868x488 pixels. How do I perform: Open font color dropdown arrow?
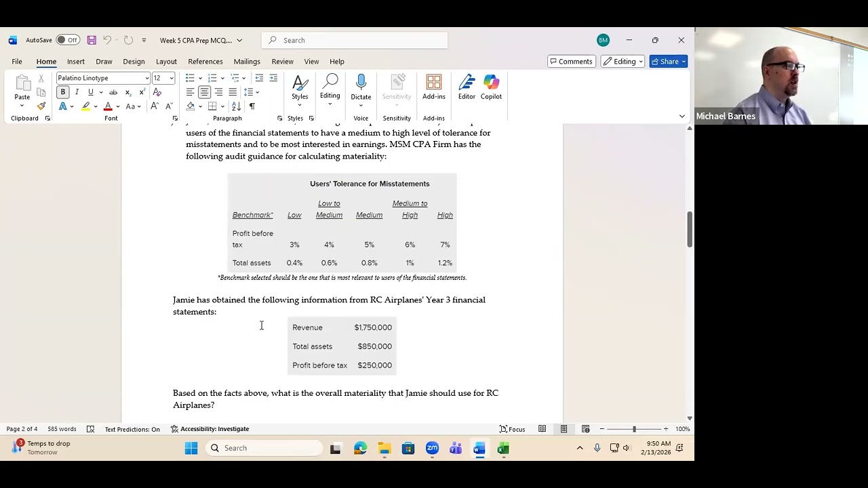tap(117, 106)
